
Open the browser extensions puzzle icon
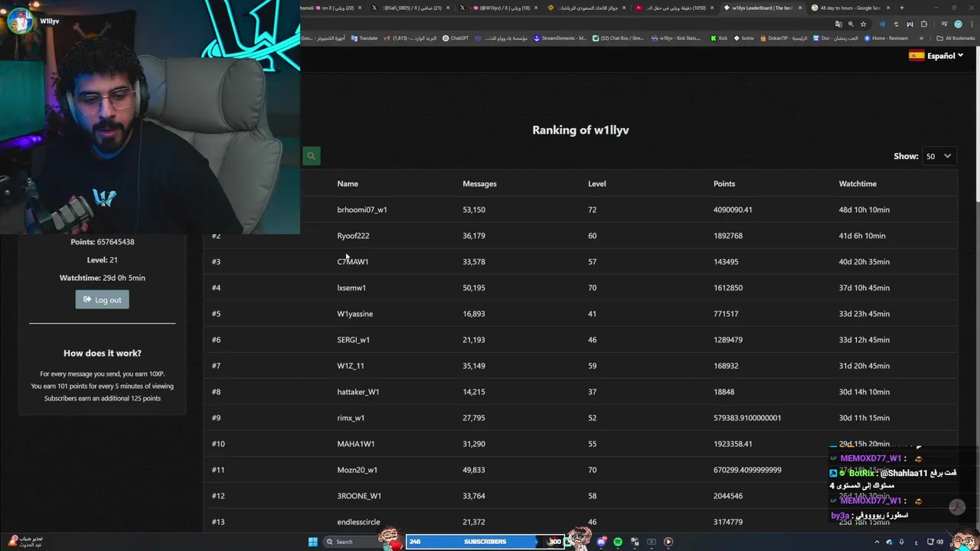point(924,24)
